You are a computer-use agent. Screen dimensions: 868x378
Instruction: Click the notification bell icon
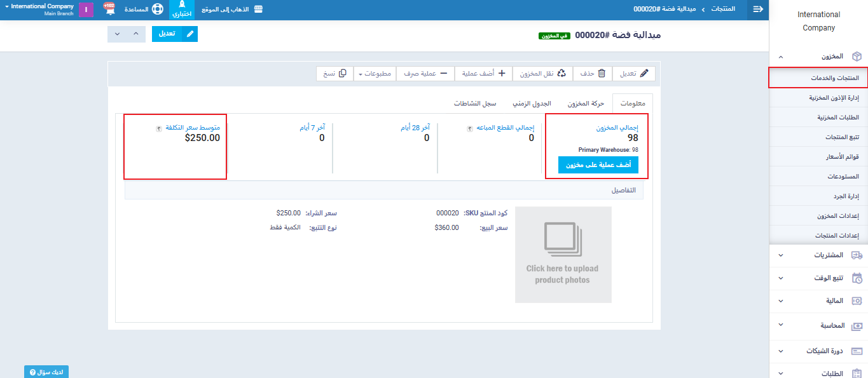(109, 10)
